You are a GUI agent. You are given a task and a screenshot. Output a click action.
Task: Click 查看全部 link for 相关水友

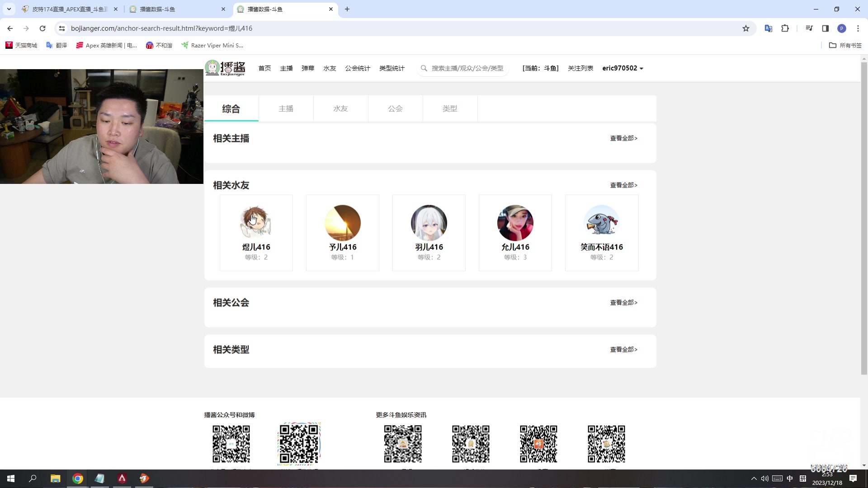pos(623,185)
